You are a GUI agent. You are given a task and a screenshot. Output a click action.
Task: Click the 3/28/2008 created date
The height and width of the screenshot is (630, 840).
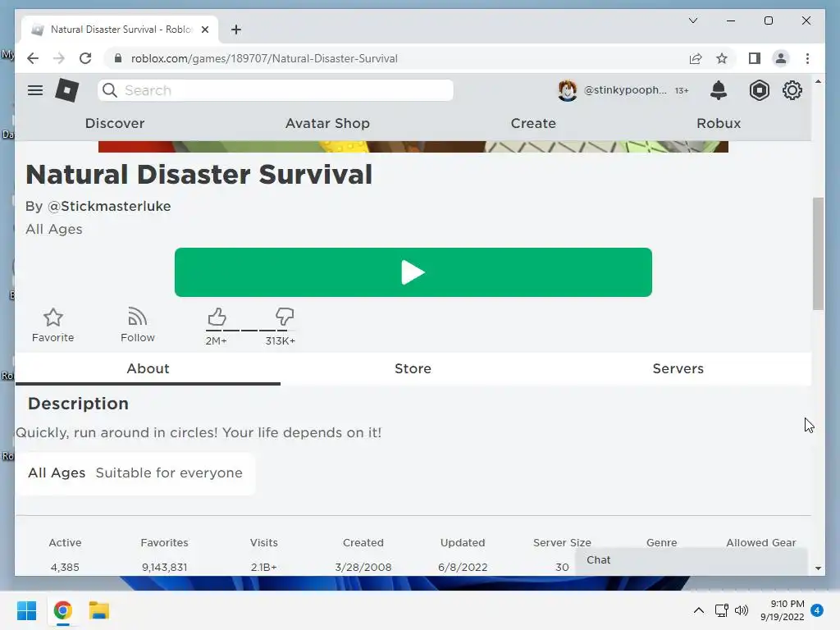[x=363, y=567]
